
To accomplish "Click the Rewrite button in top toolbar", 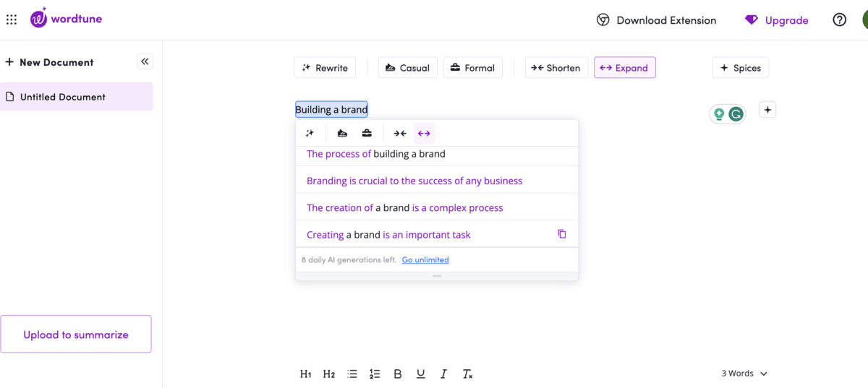I will 325,68.
